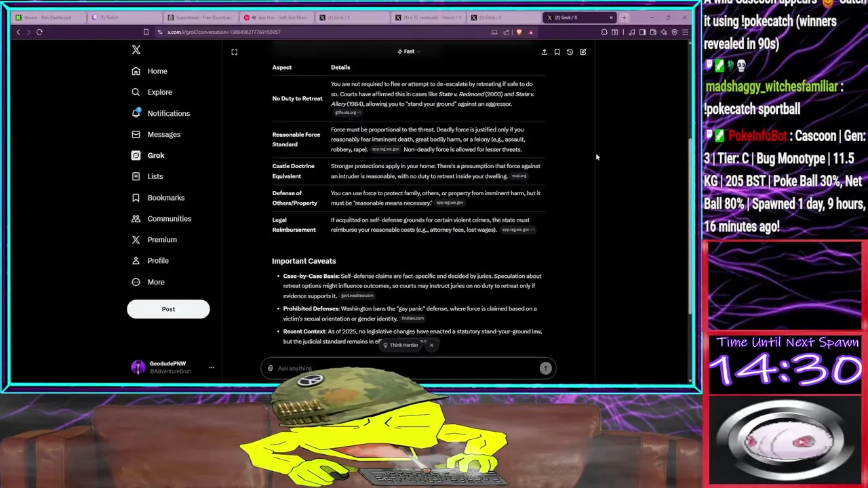868x488 pixels.
Task: Close the active Grok / X tab
Action: coord(611,17)
